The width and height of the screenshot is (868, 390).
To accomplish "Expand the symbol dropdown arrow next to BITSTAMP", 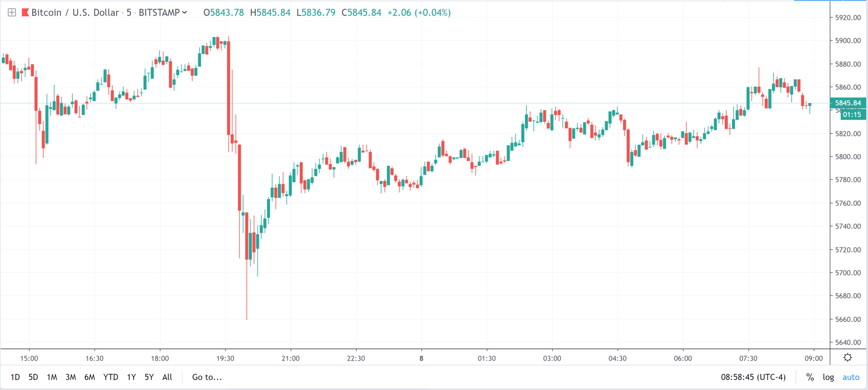I will point(185,13).
